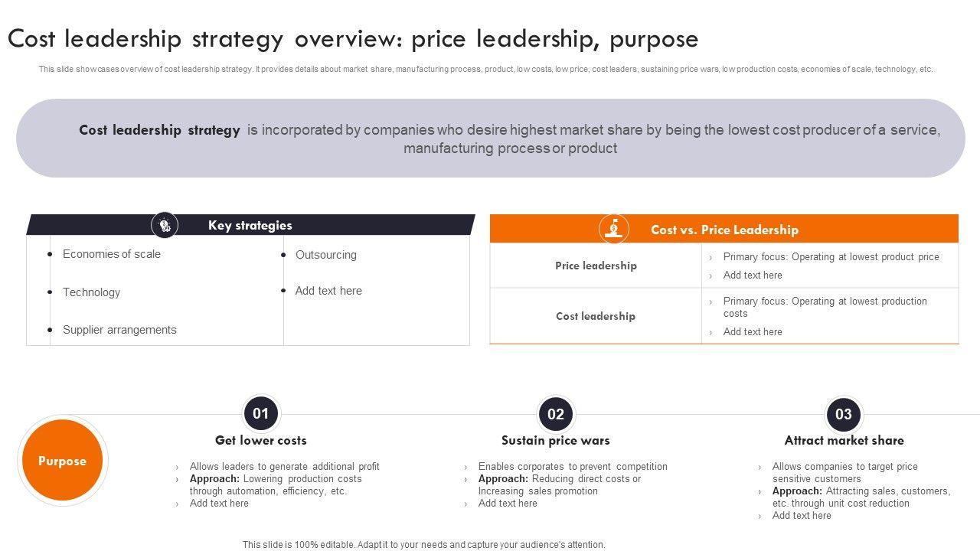
Task: Select the Price leadership table cell
Action: pyautogui.click(x=596, y=266)
